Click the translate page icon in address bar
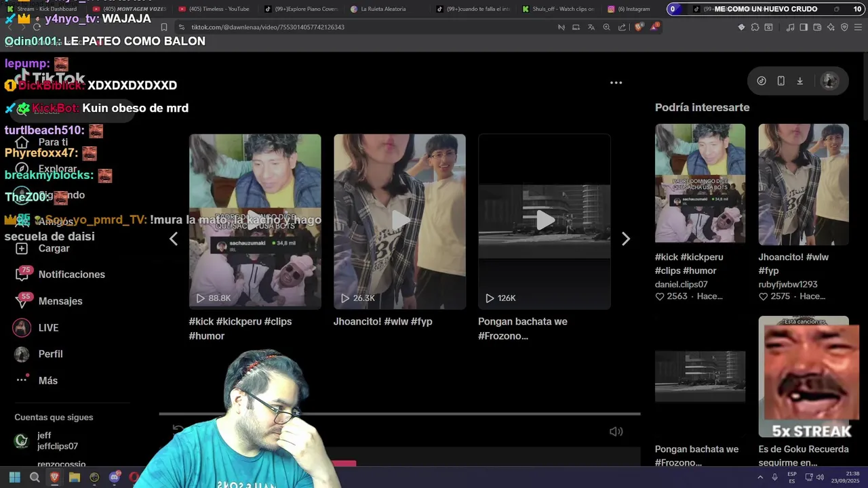The width and height of the screenshot is (868, 488). pos(591,27)
